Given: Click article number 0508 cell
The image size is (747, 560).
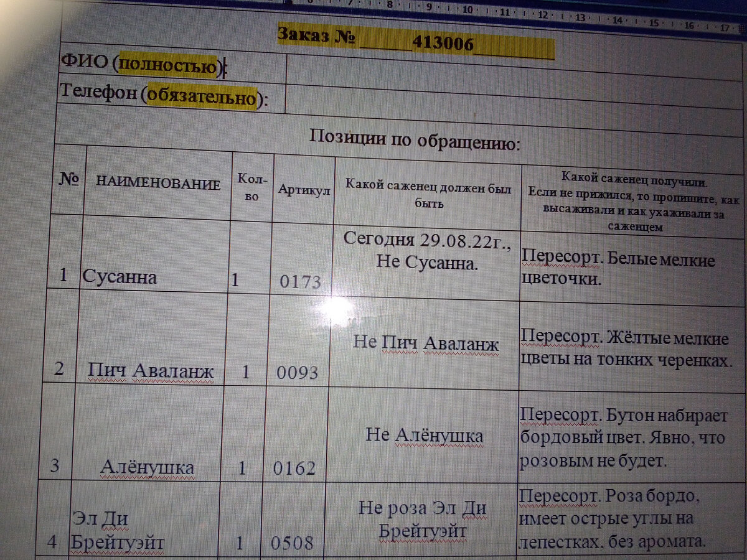Looking at the screenshot, I should click(x=292, y=521).
